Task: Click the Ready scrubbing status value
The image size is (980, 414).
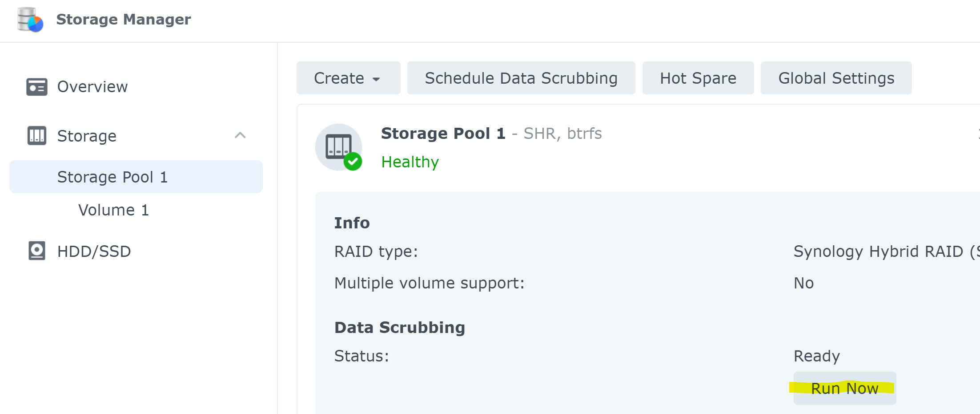Action: pos(816,356)
